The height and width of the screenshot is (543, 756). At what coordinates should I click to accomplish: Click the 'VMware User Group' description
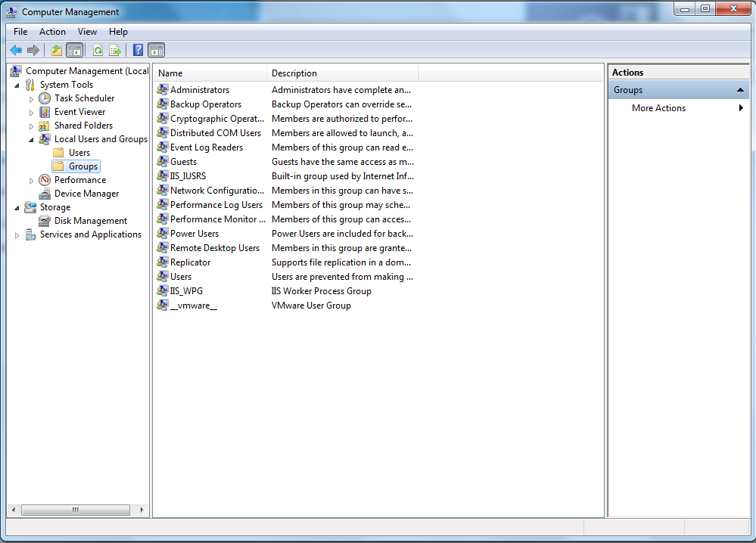311,306
